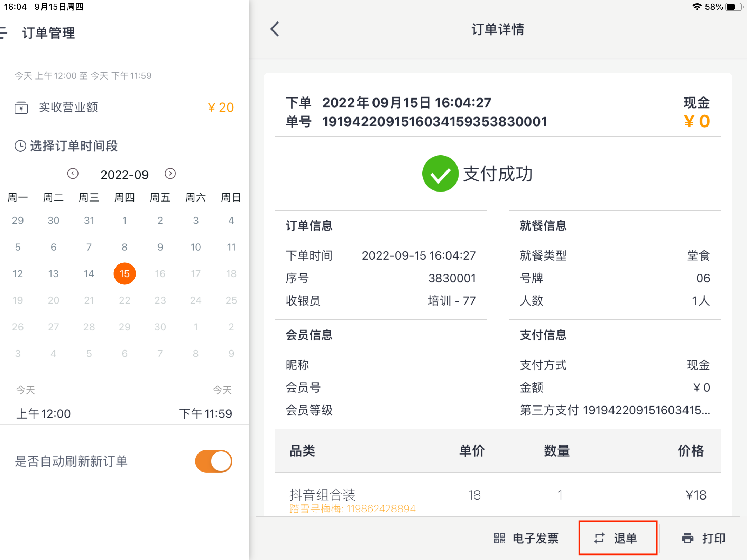Screen dimensions: 747x560
Task: Select date 10 in the calendar
Action: (x=196, y=247)
